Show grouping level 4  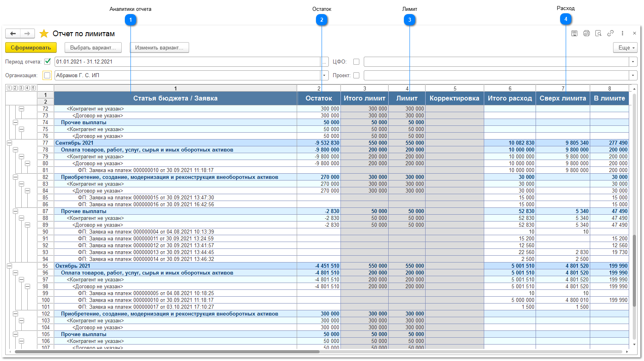click(27, 88)
